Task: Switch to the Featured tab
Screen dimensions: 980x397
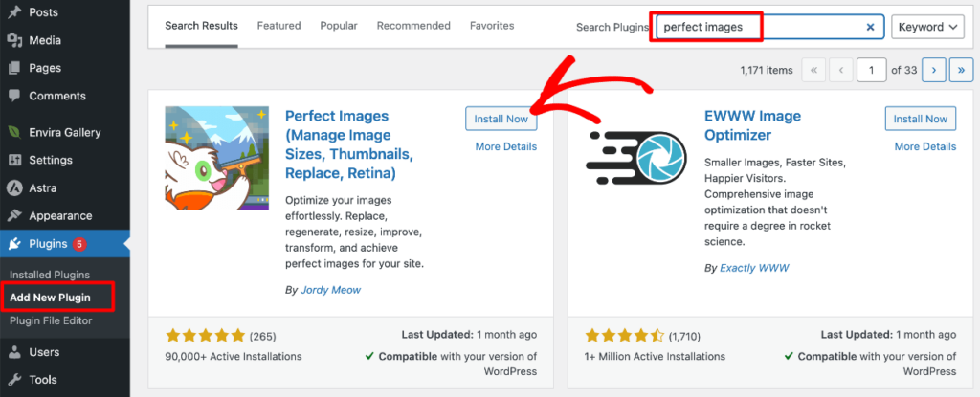Action: 278,26
